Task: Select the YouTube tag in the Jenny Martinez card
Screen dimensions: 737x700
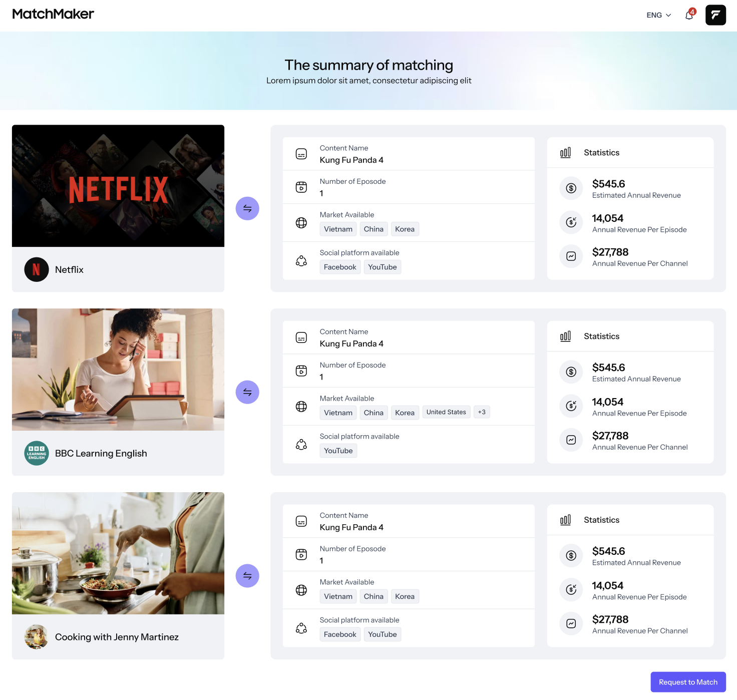Action: 383,634
